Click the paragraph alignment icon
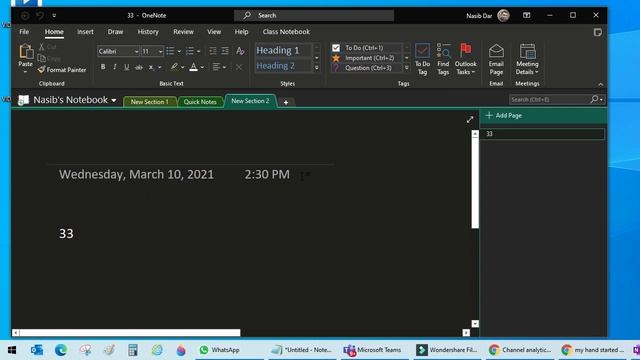This screenshot has height=360, width=640. [216, 67]
